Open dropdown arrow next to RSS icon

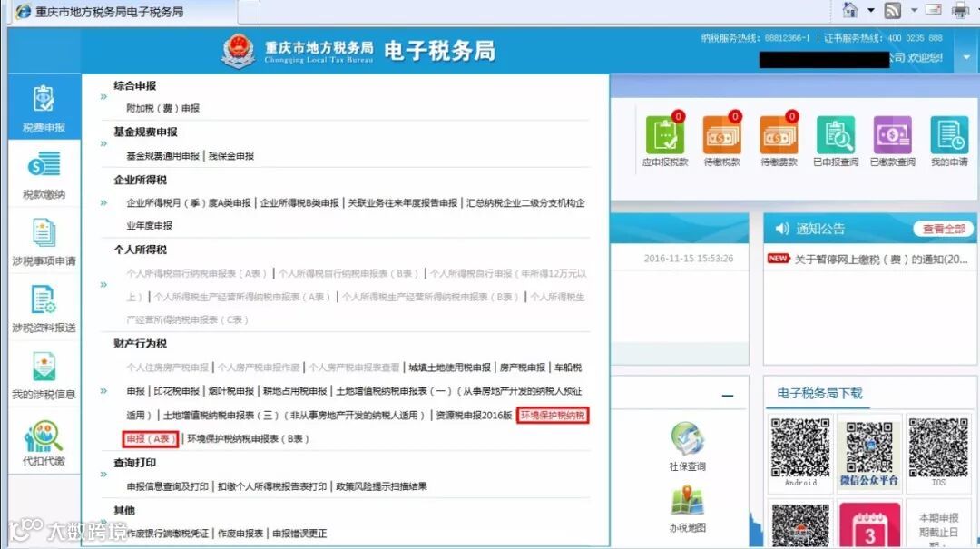[914, 10]
